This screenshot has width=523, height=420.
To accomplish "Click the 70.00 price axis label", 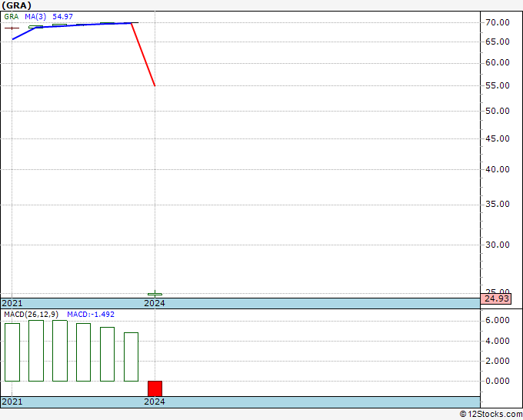I will click(498, 22).
